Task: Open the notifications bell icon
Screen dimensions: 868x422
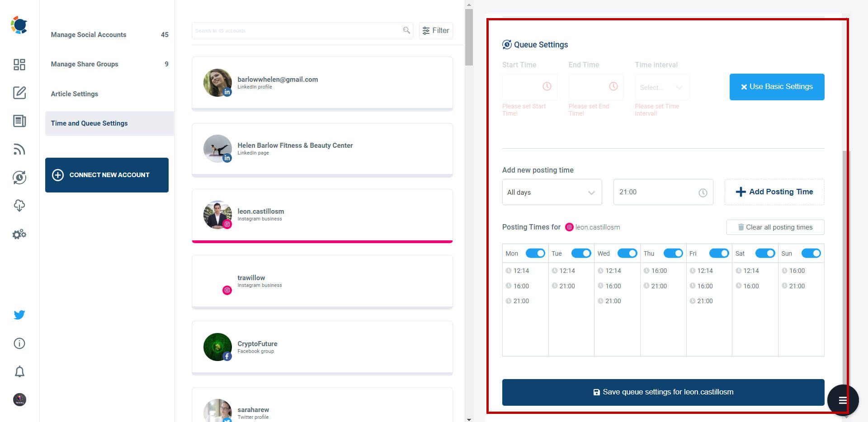Action: pyautogui.click(x=19, y=371)
